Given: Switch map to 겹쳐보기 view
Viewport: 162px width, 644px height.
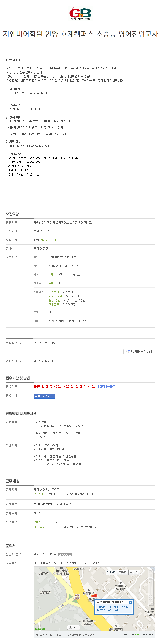Looking at the screenshot, I should [x=123, y=572].
